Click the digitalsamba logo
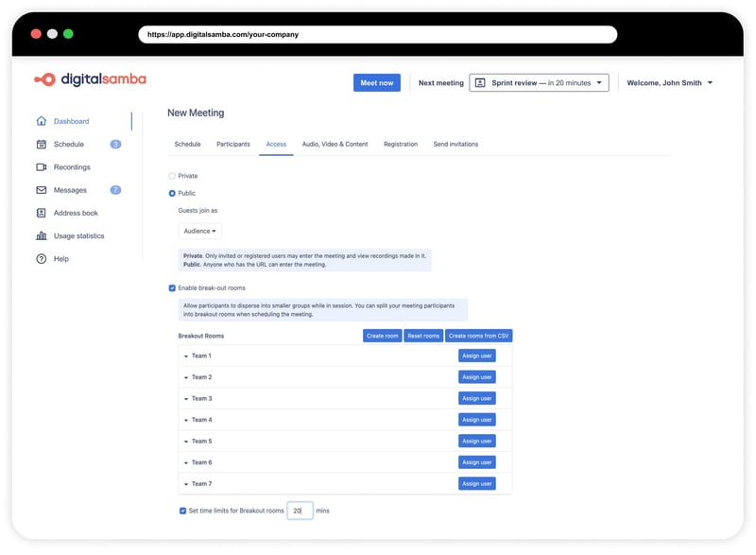Screen dimensions: 756x555 click(x=90, y=80)
